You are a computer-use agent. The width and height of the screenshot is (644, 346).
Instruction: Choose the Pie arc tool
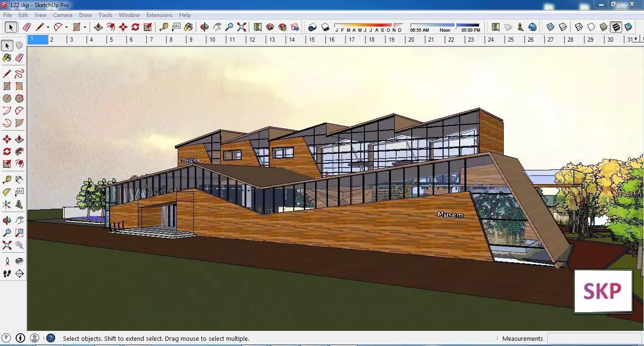click(x=19, y=123)
